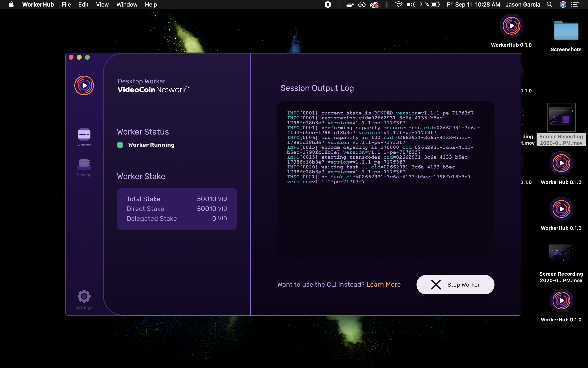Click the stop-recording icon in the menu bar
The height and width of the screenshot is (368, 588).
tap(328, 4)
